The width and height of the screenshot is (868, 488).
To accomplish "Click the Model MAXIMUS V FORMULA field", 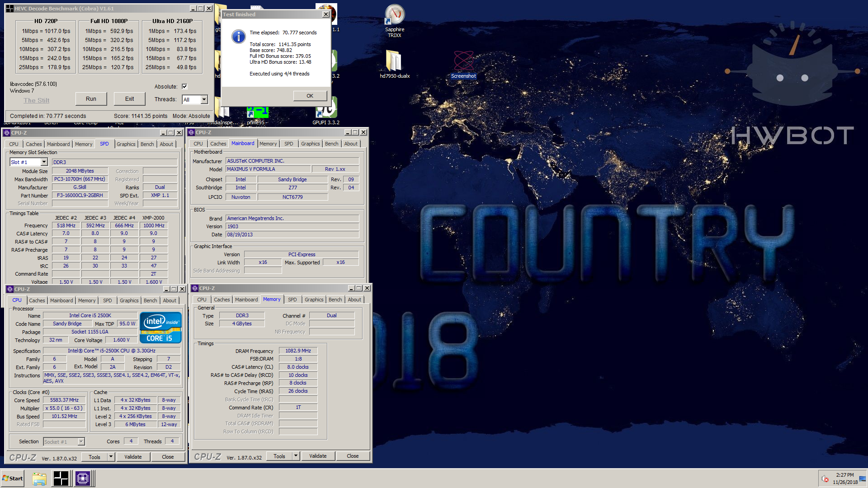I will pyautogui.click(x=268, y=169).
